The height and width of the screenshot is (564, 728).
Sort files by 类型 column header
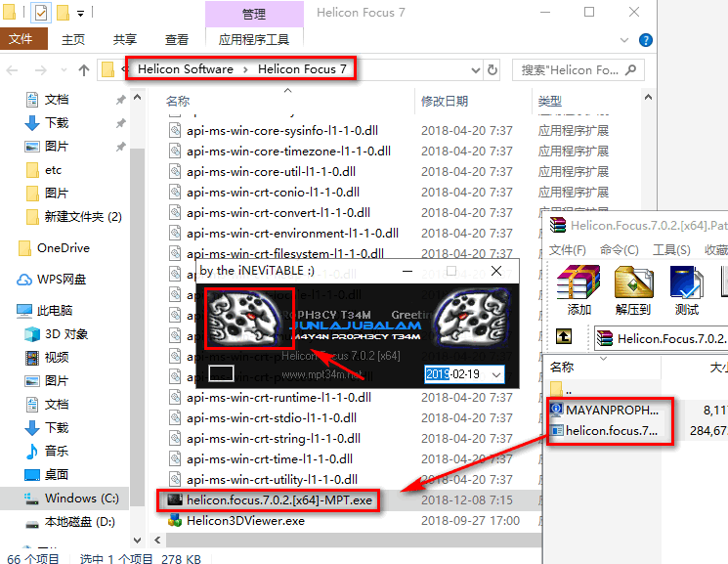pyautogui.click(x=550, y=102)
